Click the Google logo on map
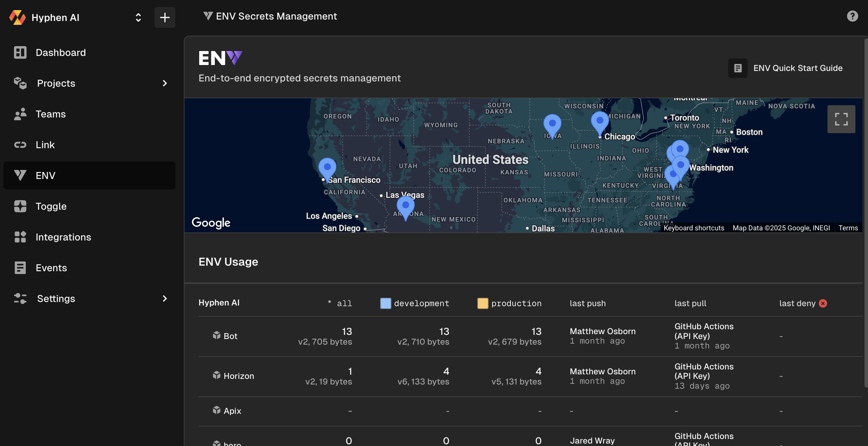This screenshot has height=446, width=868. pos(211,223)
